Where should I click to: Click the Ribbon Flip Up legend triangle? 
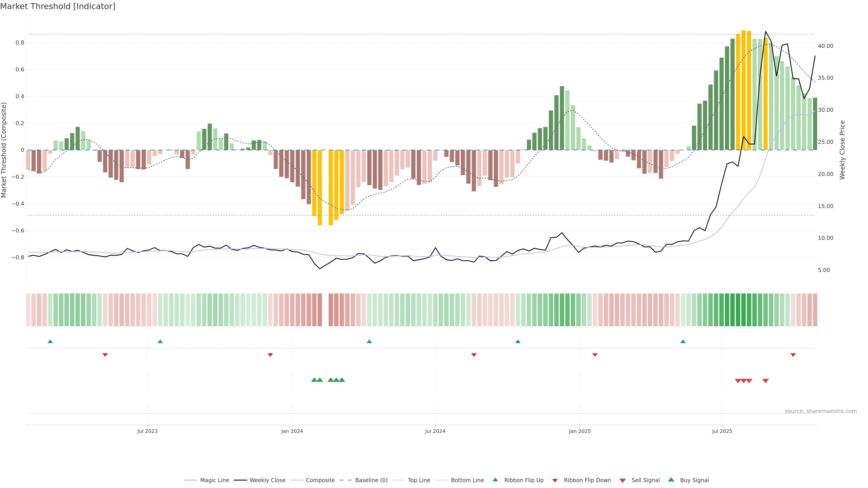pos(495,480)
